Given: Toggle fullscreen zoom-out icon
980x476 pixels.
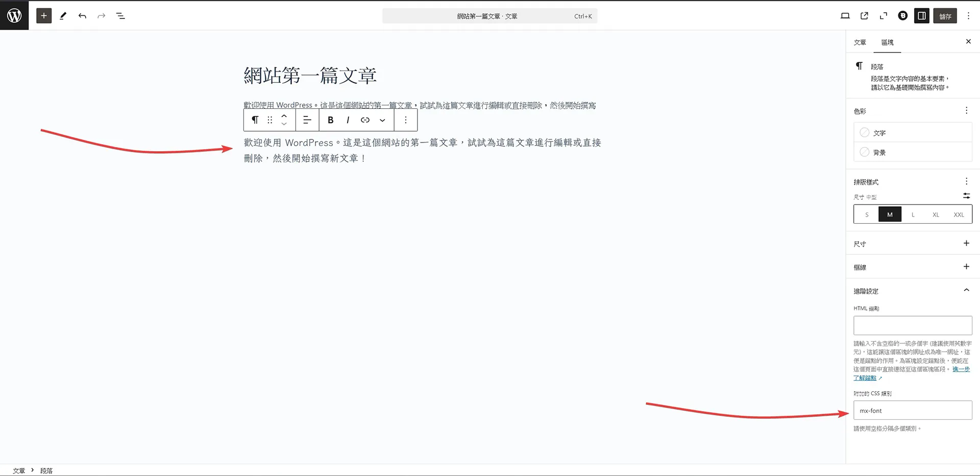Looking at the screenshot, I should pos(884,16).
